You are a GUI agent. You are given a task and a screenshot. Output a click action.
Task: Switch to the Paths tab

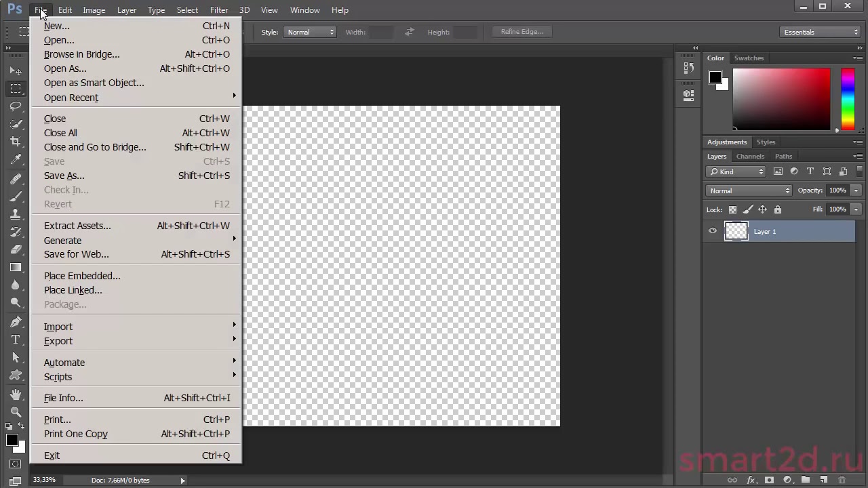(x=783, y=157)
